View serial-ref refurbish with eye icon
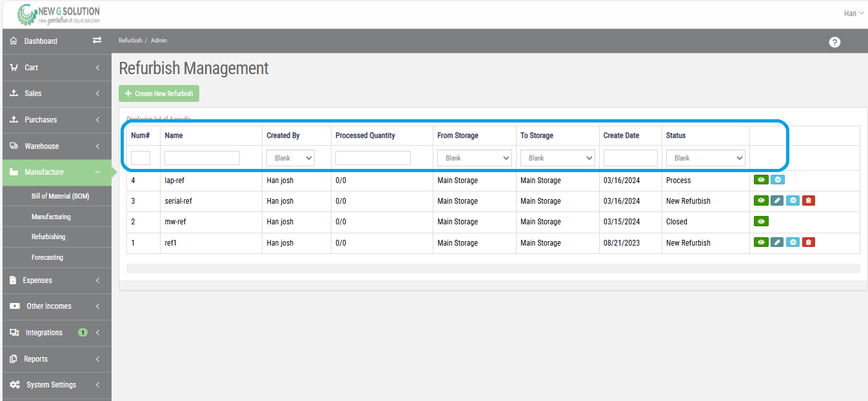Viewport: 868px width, 401px height. (x=761, y=200)
